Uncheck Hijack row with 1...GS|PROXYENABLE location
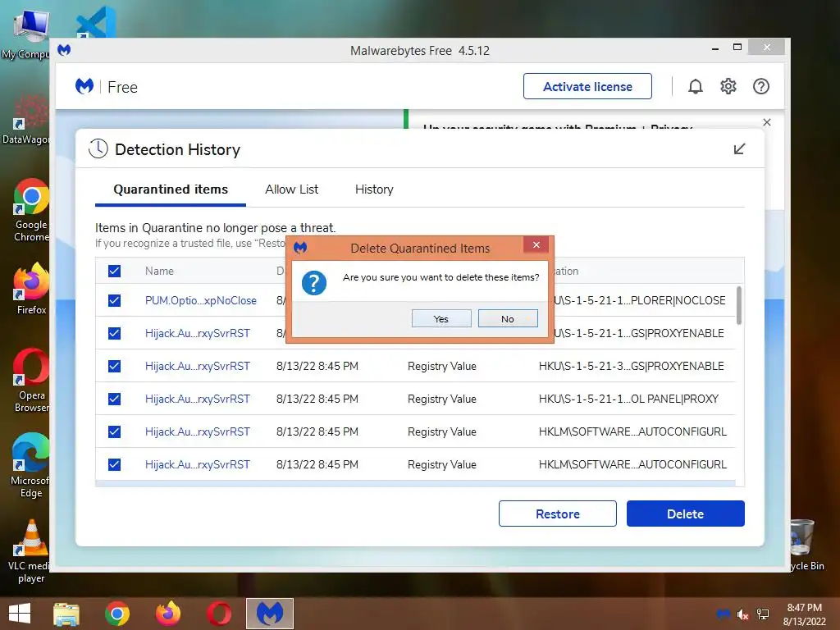 pos(114,333)
